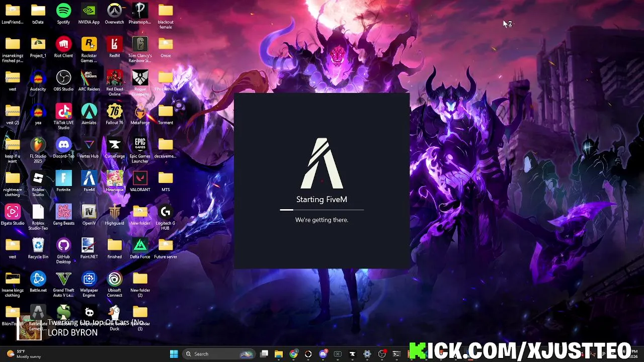Select the FiveM desktop shortcut

click(x=89, y=182)
